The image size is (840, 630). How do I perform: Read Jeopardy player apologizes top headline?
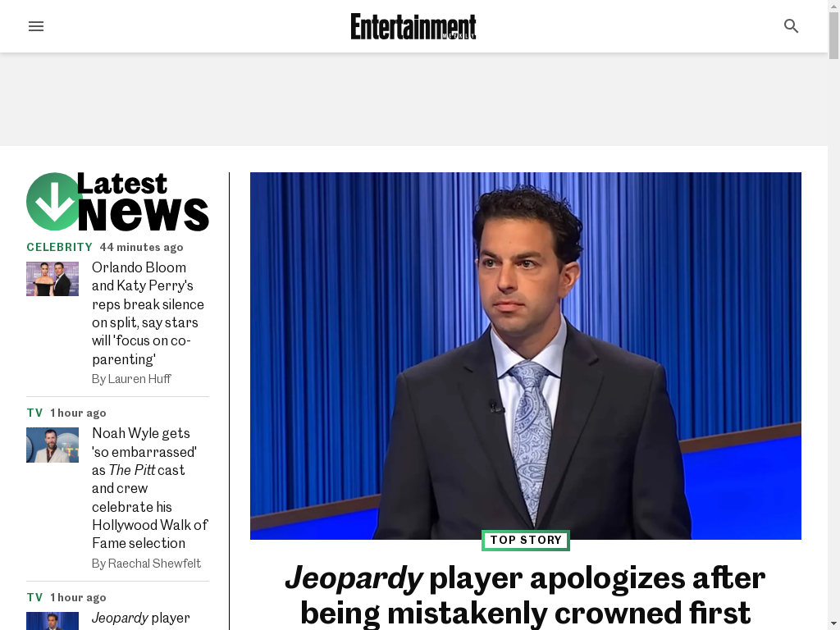(526, 596)
